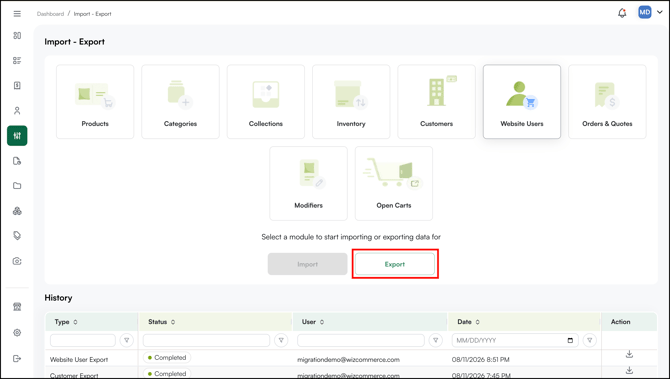This screenshot has width=670, height=379.
Task: Open the storefront sidebar icon
Action: (17, 307)
